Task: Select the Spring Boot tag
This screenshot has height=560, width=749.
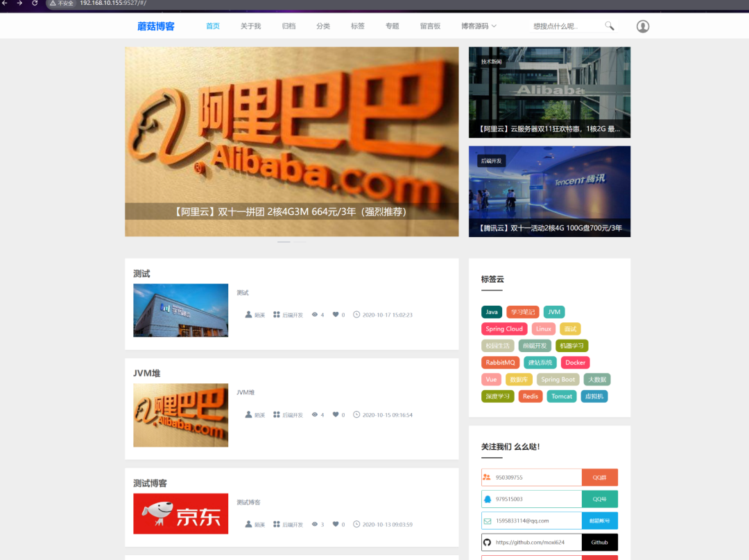Action: [558, 380]
